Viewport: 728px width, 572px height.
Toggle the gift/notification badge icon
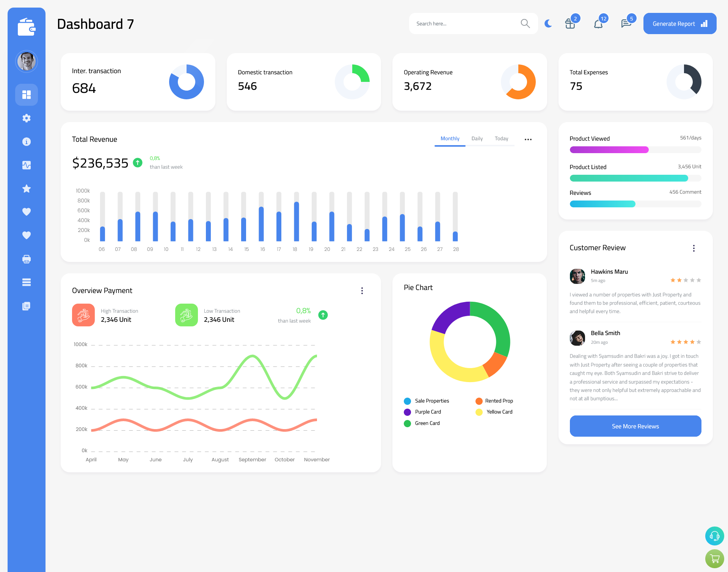pos(569,23)
